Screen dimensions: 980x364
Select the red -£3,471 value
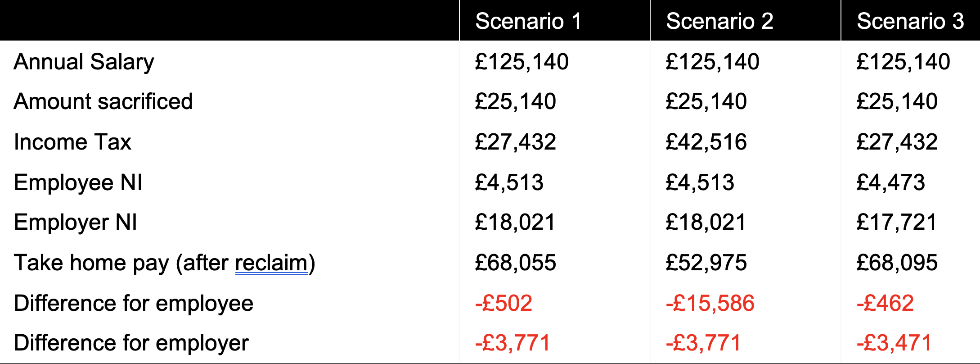895,343
